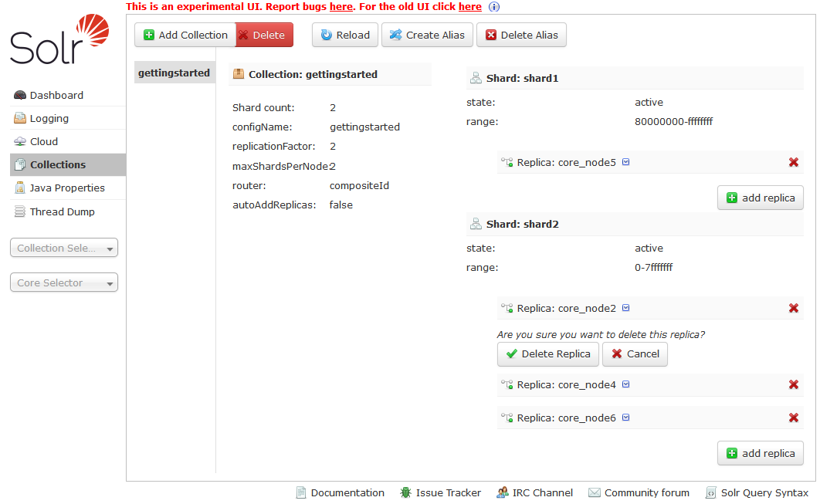820x504 pixels.
Task: Click the Thread Dump icon
Action: [20, 211]
